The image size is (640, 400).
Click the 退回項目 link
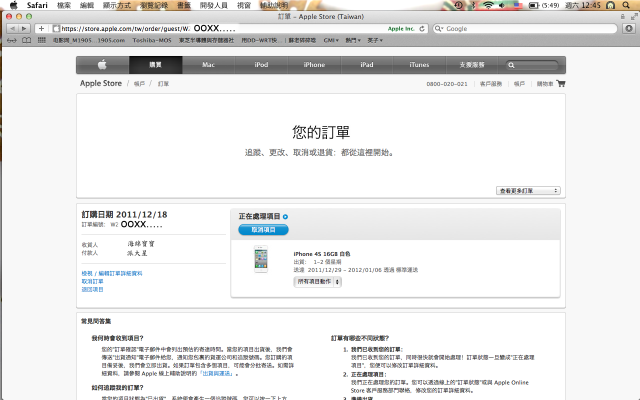pyautogui.click(x=92, y=289)
